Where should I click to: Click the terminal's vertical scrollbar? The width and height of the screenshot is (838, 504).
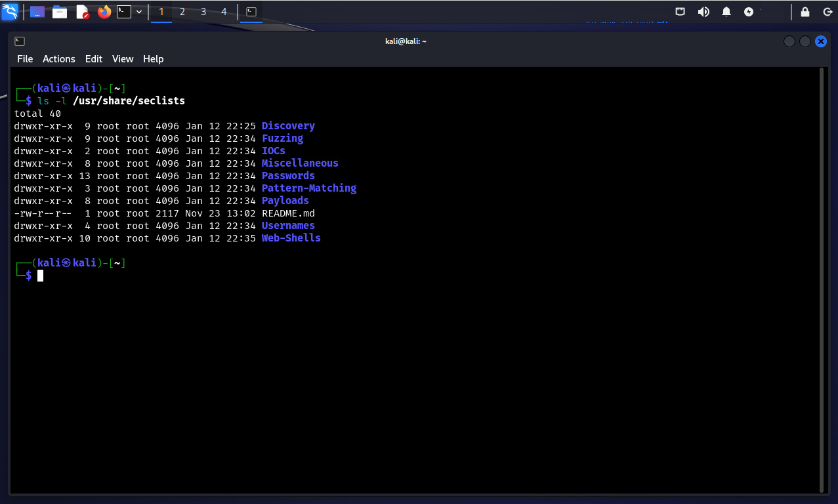coord(822,279)
